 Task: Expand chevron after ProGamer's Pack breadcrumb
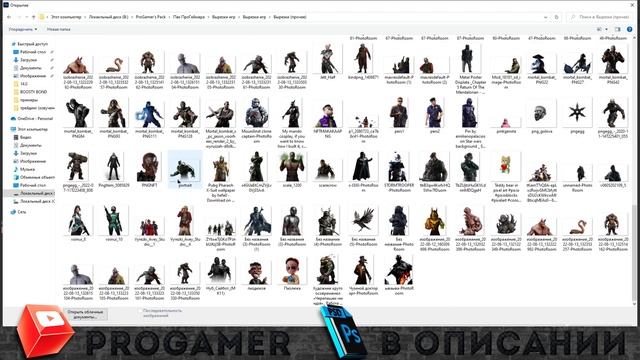(x=169, y=17)
